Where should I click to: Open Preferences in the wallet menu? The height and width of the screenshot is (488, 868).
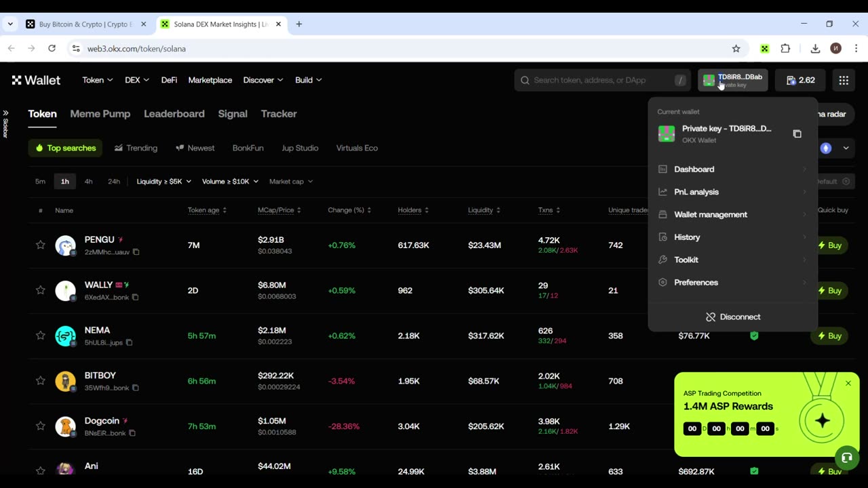coord(732,283)
